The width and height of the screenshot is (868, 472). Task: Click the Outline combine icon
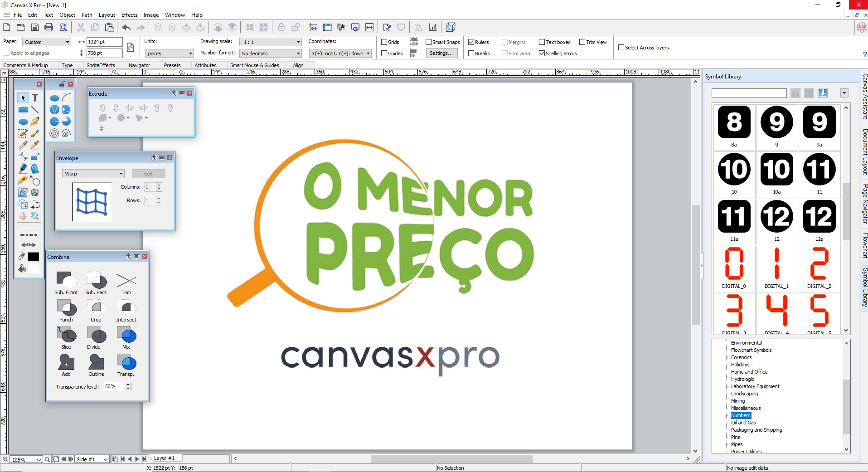click(96, 362)
